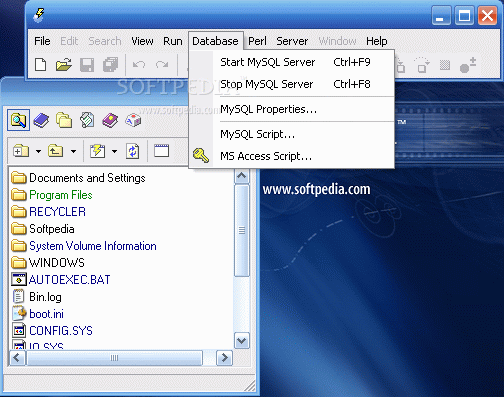Click the dashed arrow over square icon
This screenshot has height=397, width=504.
(x=422, y=65)
